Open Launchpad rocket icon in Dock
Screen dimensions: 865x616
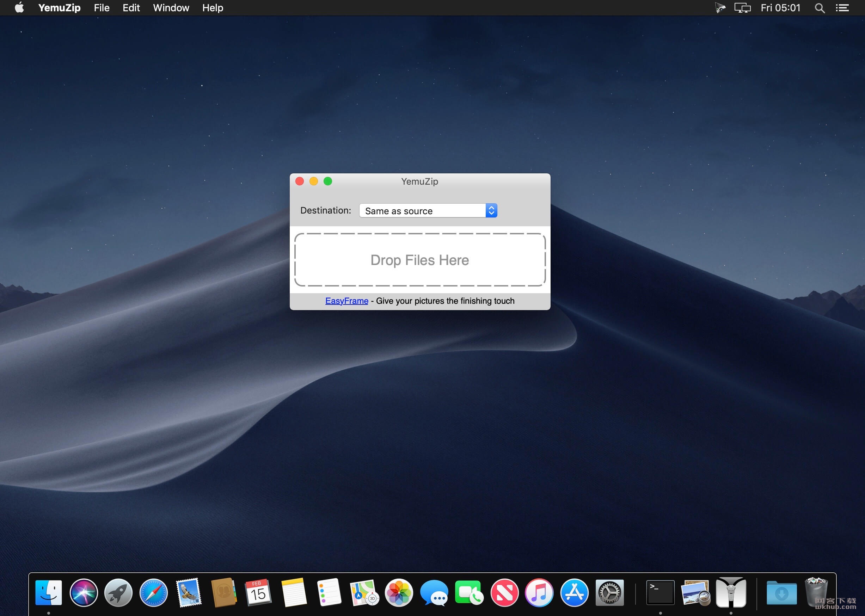click(119, 592)
